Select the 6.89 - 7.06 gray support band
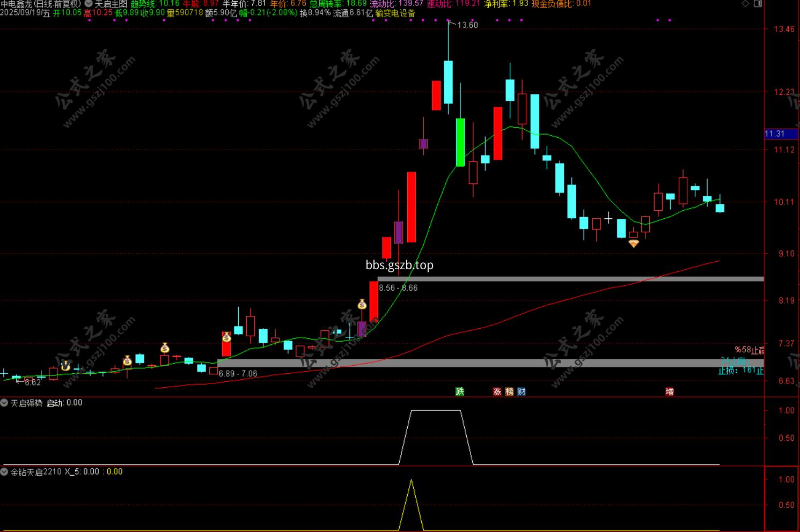Screen dimensions: 800x532 [x=490, y=363]
